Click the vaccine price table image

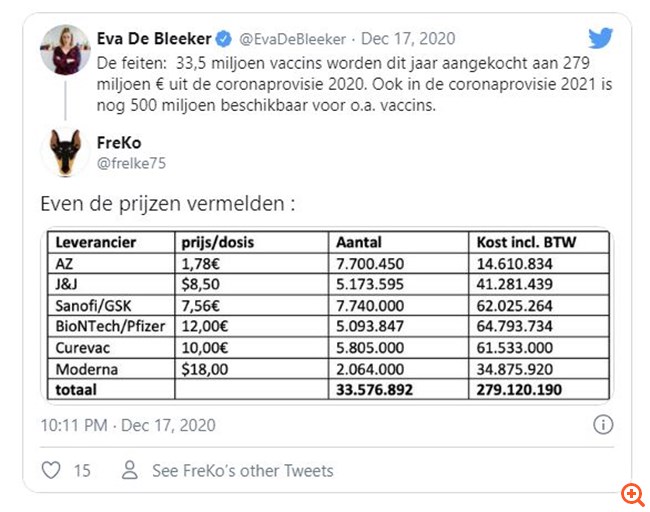coord(328,315)
